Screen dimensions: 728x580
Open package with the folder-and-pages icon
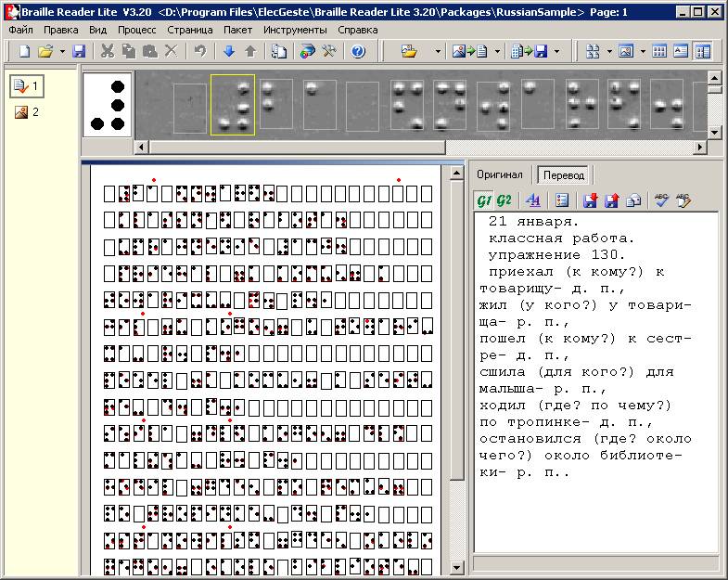tap(409, 51)
